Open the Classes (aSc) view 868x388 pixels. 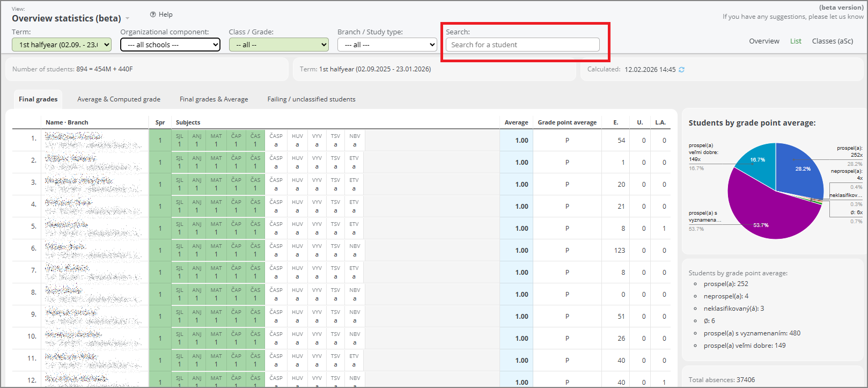(832, 41)
